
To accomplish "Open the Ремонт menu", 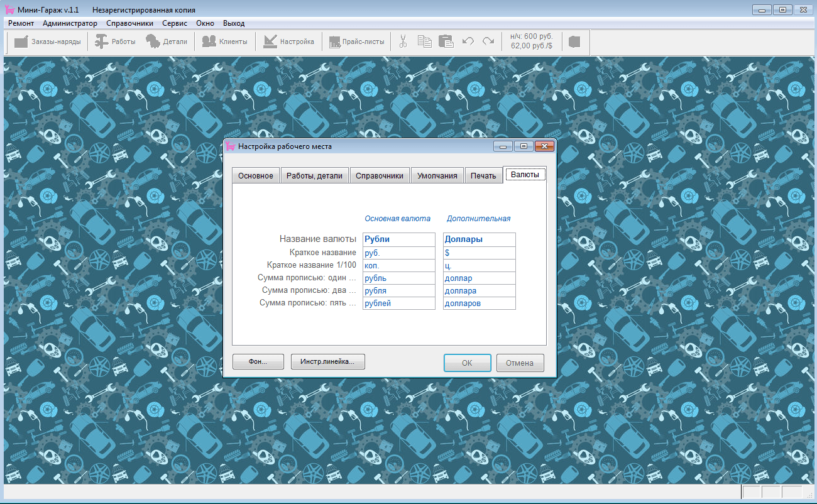I will 21,23.
